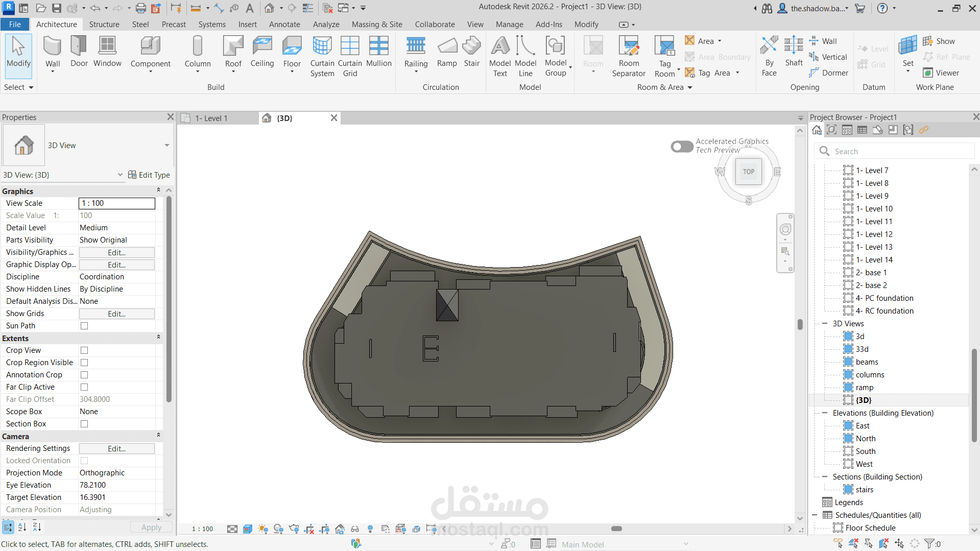The height and width of the screenshot is (551, 980).
Task: Click the view's horizontal scrollbar thumb
Action: tap(616, 529)
